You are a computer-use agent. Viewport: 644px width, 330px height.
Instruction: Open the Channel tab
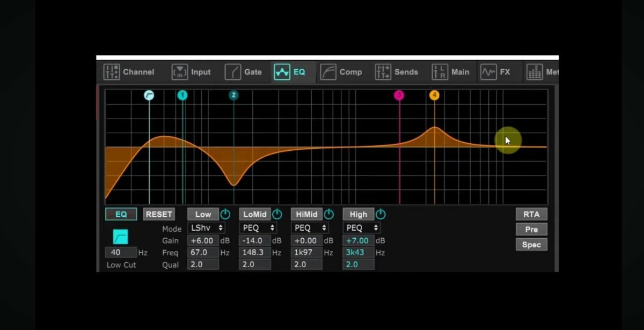[x=129, y=72]
